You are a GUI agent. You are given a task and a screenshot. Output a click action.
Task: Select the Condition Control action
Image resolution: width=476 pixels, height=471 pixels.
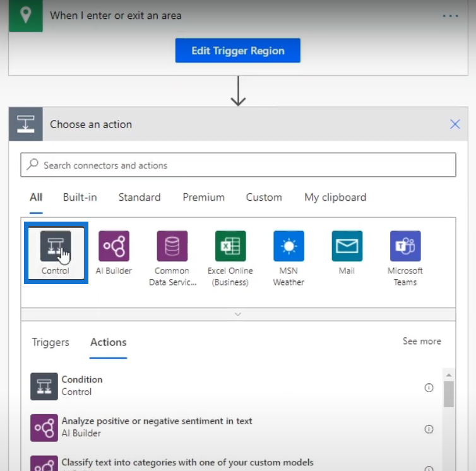tap(232, 386)
